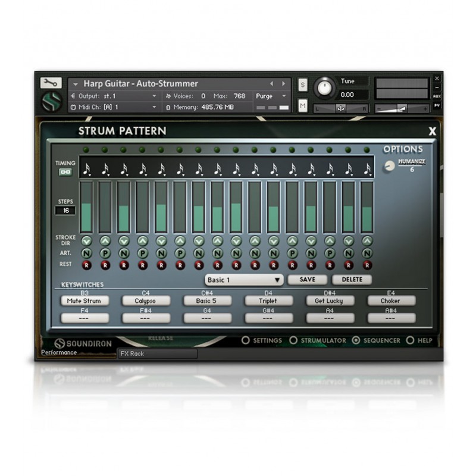Viewport: 476px width, 476px height.
Task: Toggle the first step's green LED
Action: (86, 150)
